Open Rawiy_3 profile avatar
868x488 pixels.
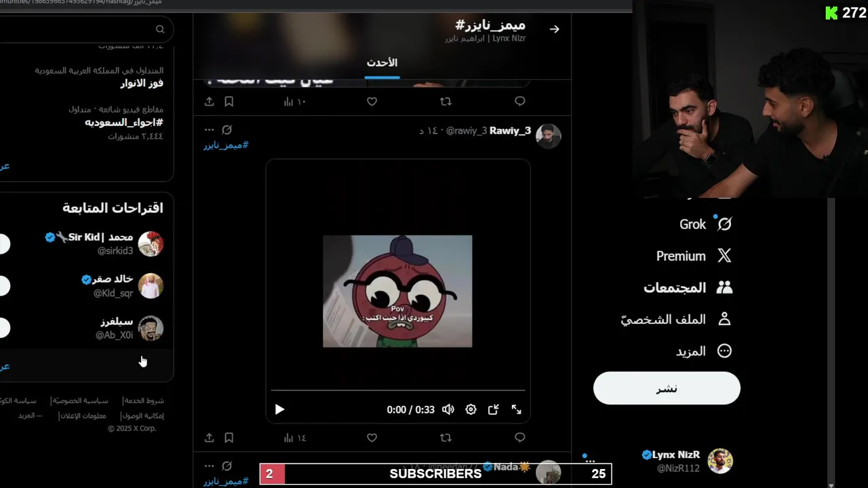pyautogui.click(x=548, y=136)
